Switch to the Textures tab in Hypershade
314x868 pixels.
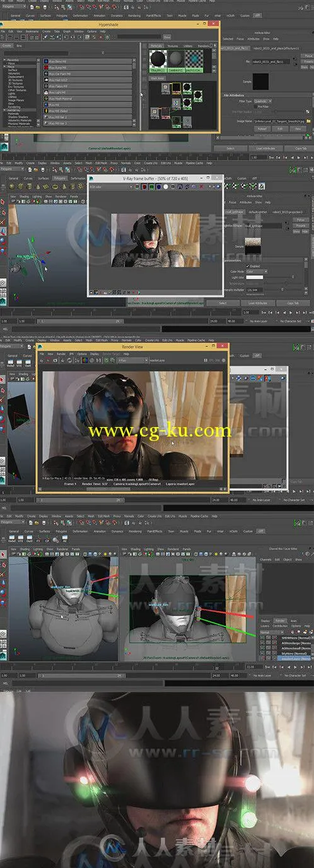tap(172, 45)
